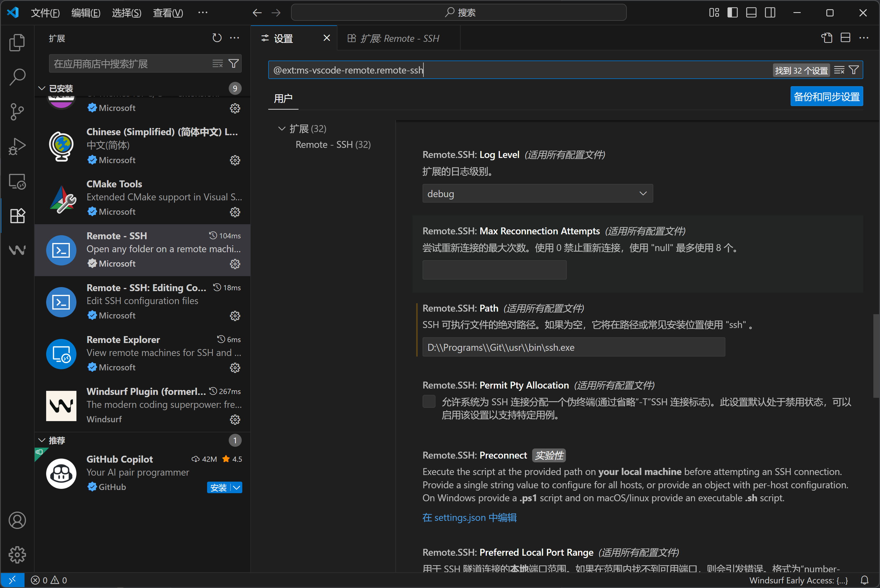
Task: Close the 设置 tab
Action: coord(327,38)
